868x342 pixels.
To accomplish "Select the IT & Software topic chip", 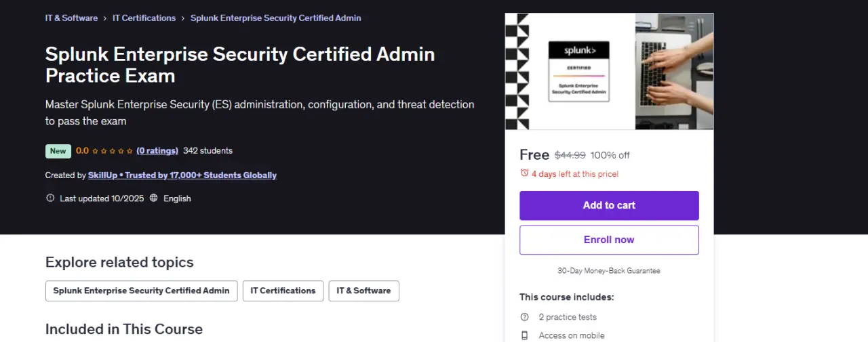I will [x=364, y=291].
